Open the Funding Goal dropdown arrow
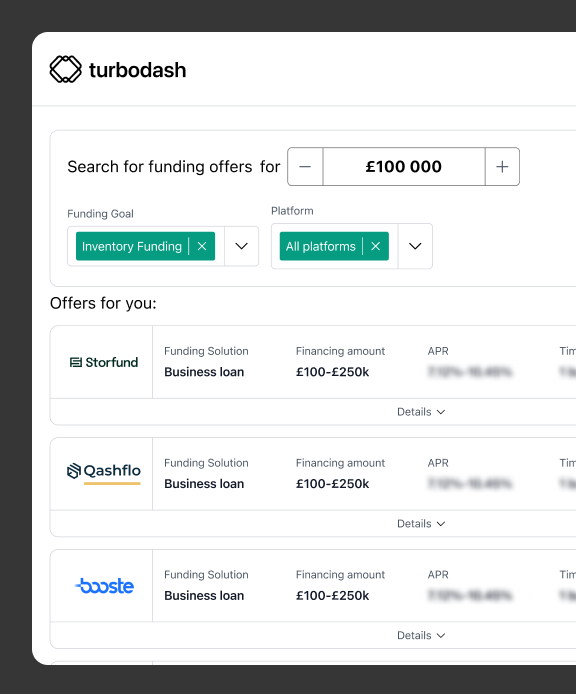 pyautogui.click(x=241, y=246)
